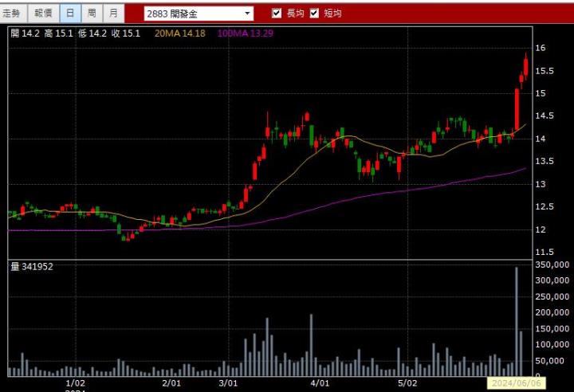This screenshot has width=574, height=392.
Task: Click the stock dropdown arrow
Action: [x=247, y=14]
